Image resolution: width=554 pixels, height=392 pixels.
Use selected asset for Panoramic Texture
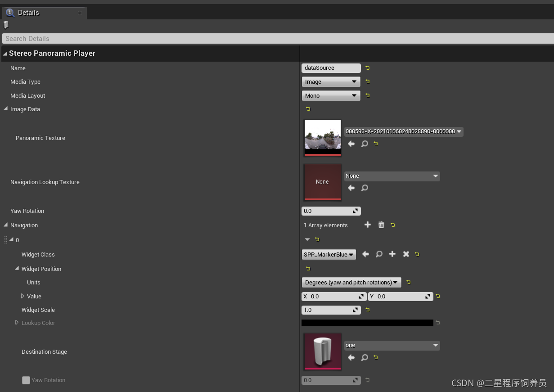351,144
